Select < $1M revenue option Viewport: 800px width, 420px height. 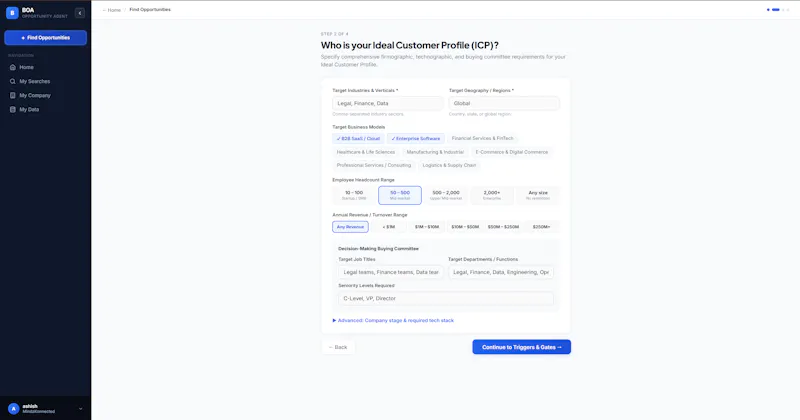point(389,227)
